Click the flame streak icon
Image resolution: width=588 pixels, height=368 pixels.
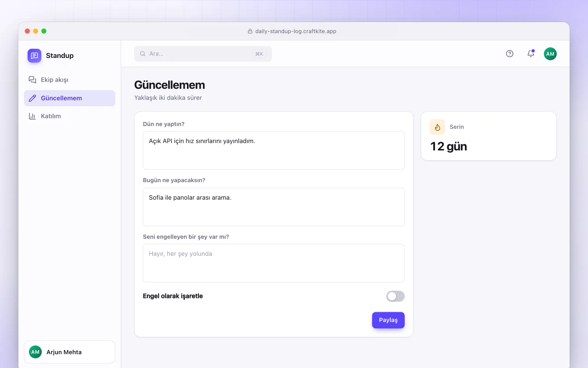437,127
